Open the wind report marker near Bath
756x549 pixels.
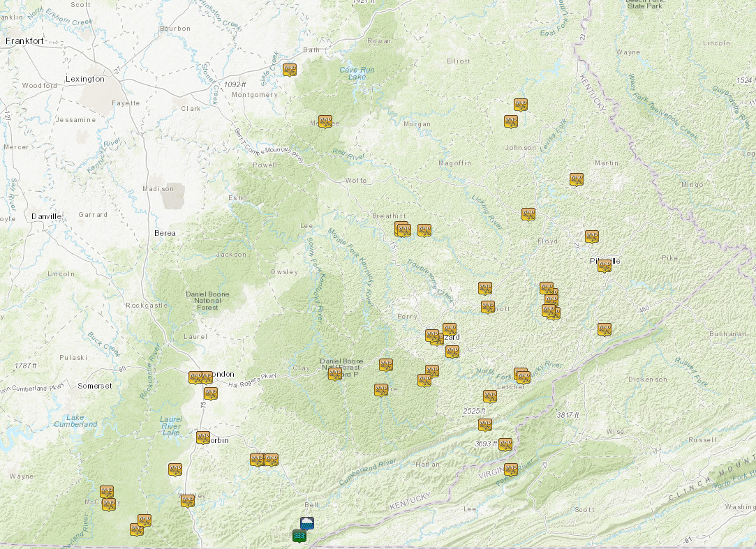coord(289,69)
